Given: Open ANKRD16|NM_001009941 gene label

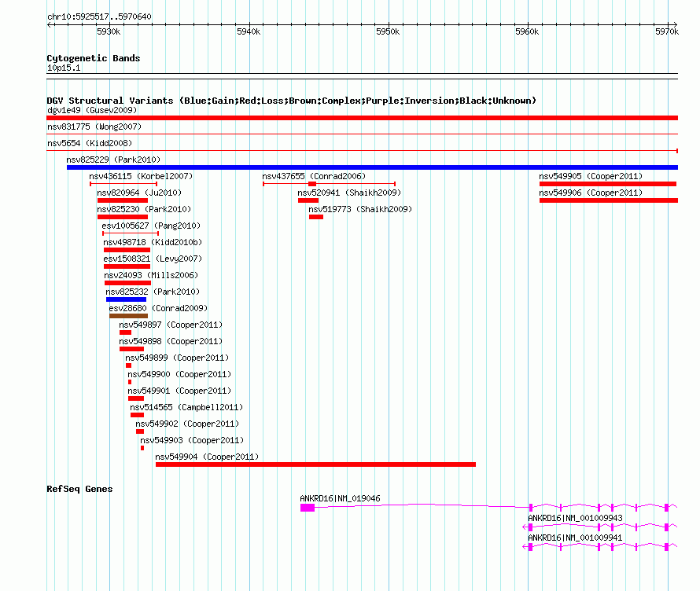Looking at the screenshot, I should pyautogui.click(x=575, y=538).
